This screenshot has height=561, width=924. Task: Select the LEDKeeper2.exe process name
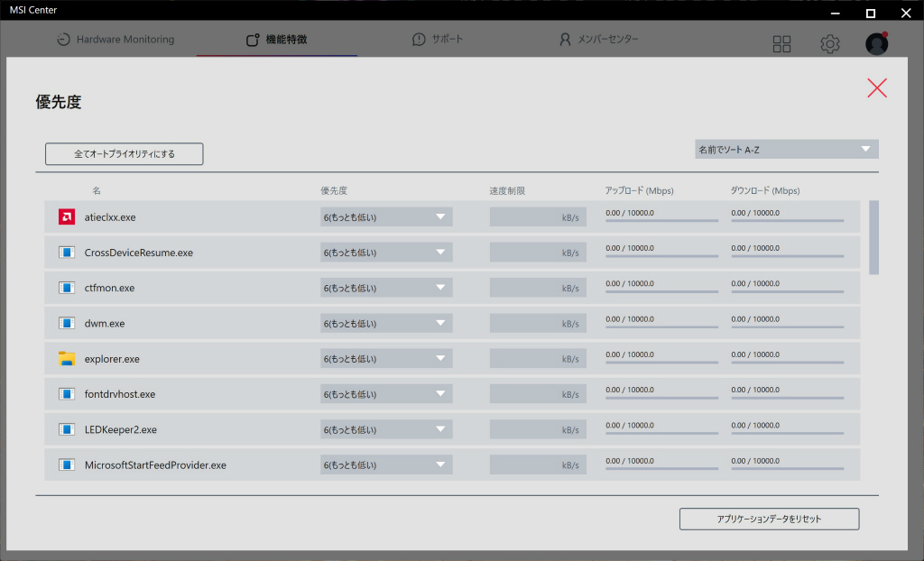(121, 429)
